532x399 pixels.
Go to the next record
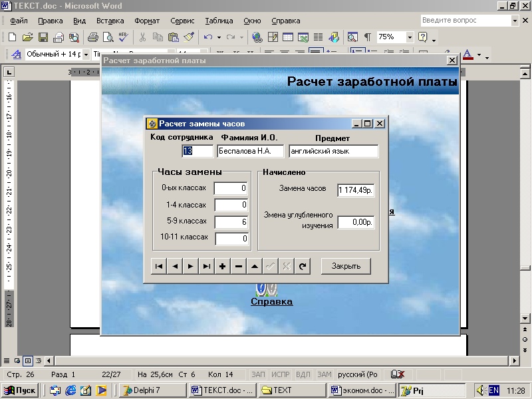tap(190, 266)
